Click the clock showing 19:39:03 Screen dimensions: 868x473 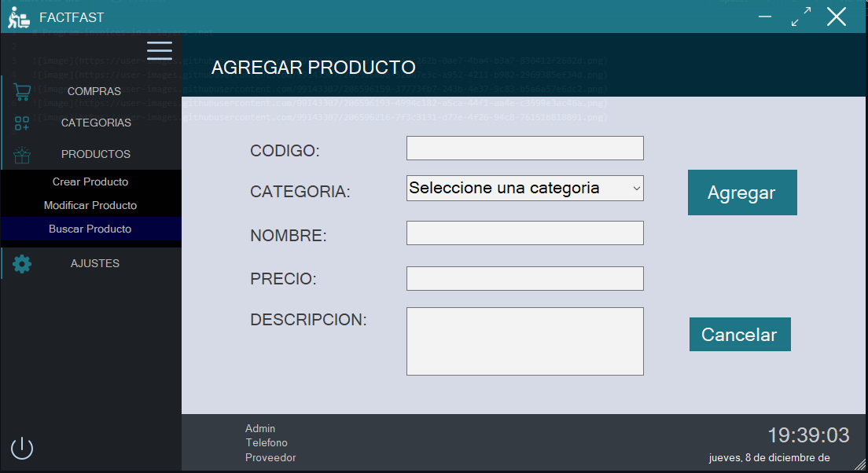(x=811, y=435)
